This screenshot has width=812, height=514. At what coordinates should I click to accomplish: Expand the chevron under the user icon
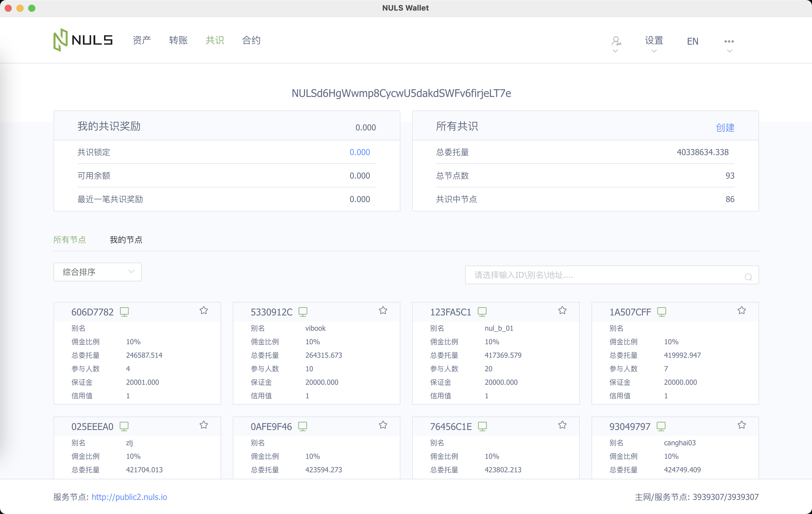(615, 51)
